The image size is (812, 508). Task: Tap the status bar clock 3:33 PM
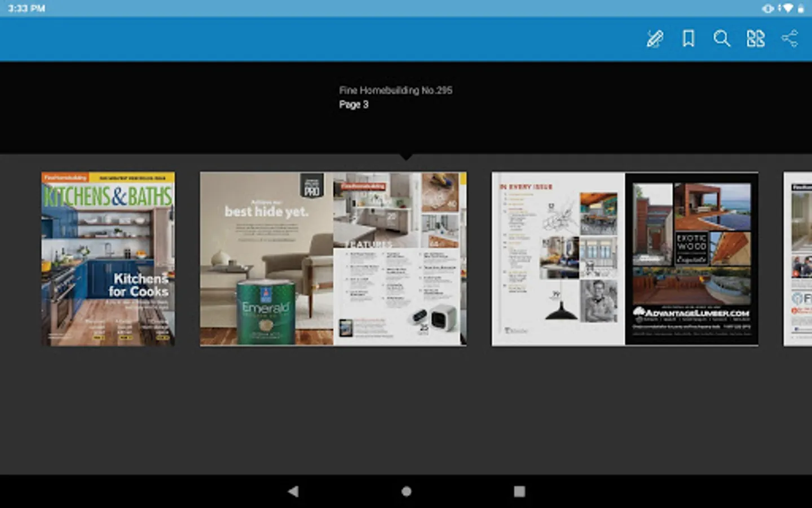27,8
